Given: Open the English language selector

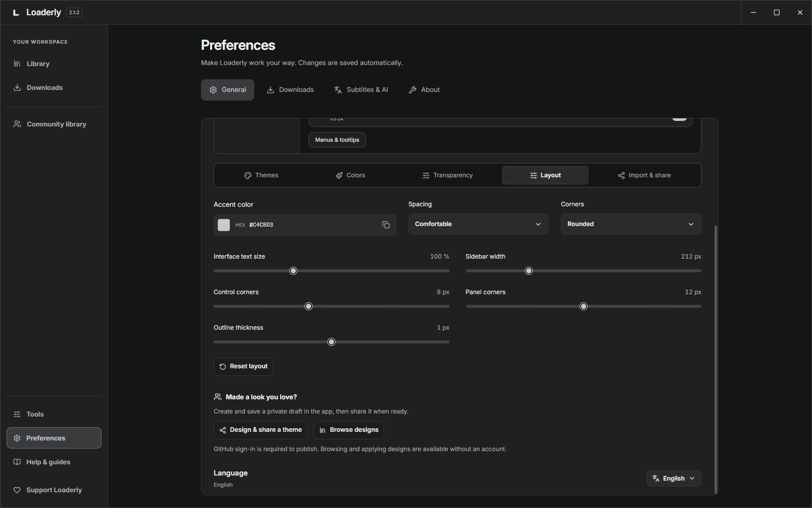Looking at the screenshot, I should point(673,479).
